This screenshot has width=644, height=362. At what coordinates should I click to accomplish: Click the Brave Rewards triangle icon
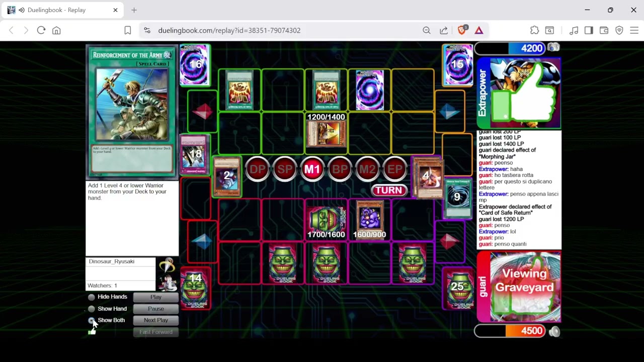(x=479, y=30)
